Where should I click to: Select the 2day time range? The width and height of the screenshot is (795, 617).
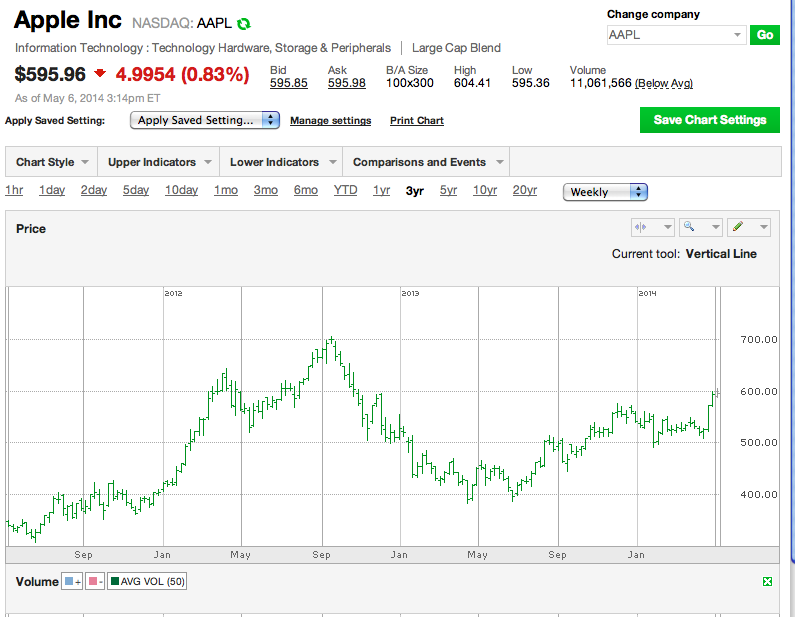(x=94, y=190)
